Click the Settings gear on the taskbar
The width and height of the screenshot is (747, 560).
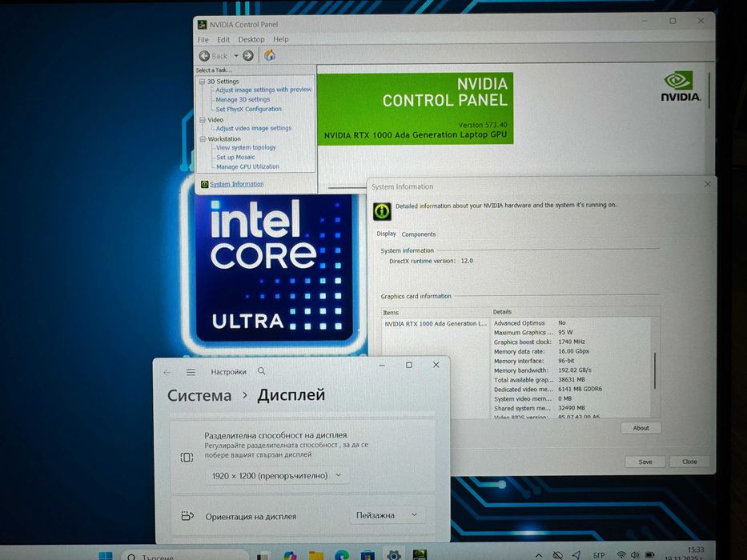(x=393, y=555)
